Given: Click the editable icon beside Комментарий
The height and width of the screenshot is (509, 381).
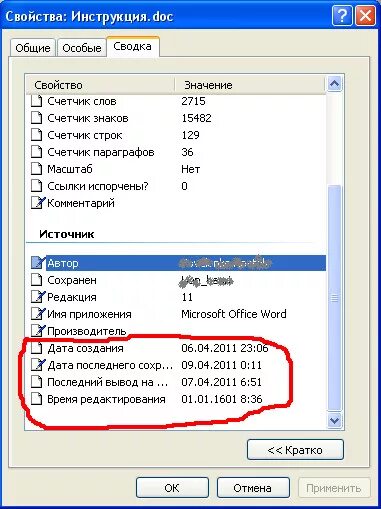Looking at the screenshot, I should [x=38, y=203].
